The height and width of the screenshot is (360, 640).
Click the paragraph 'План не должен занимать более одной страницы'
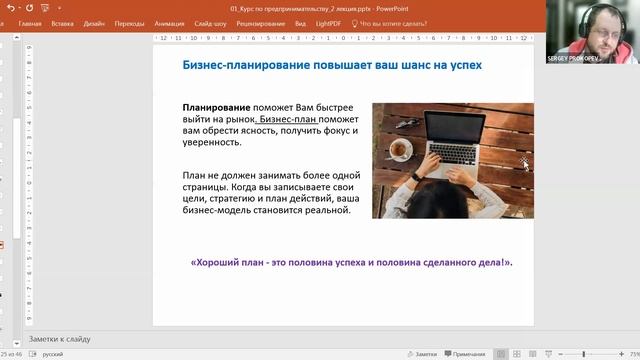pyautogui.click(x=271, y=193)
